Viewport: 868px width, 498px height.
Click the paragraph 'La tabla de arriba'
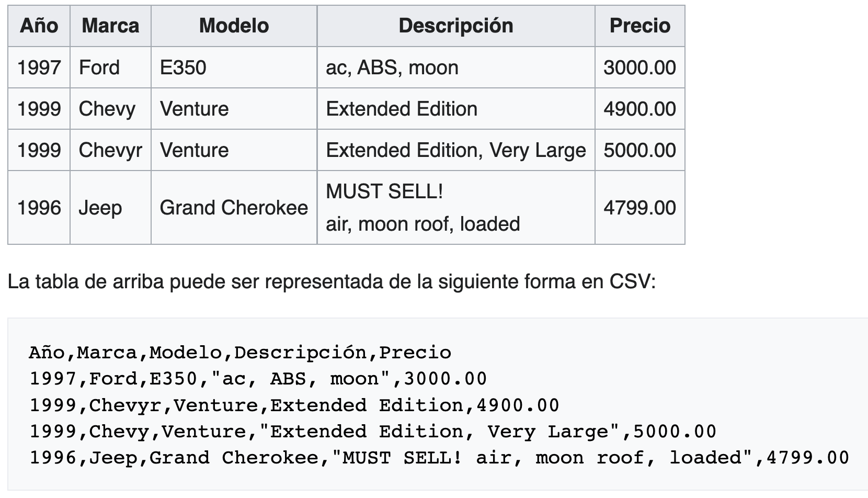332,282
